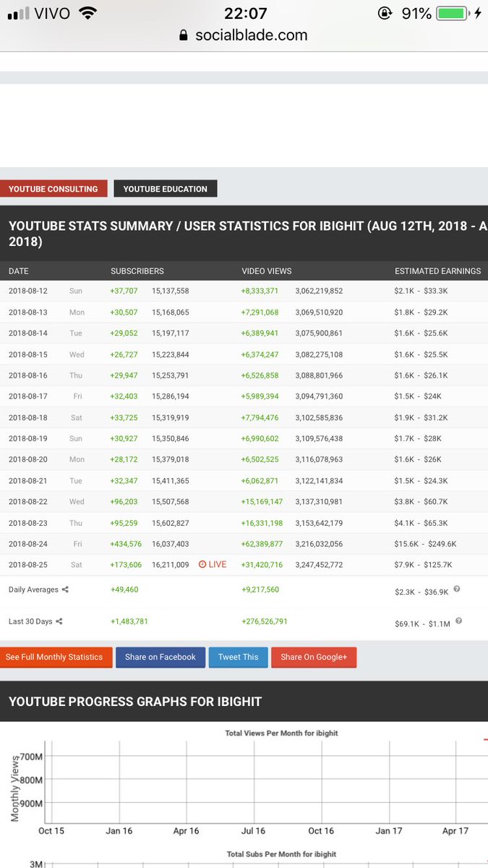Click the VIDEO VIEWS column header
The width and height of the screenshot is (488, 868).
(267, 271)
